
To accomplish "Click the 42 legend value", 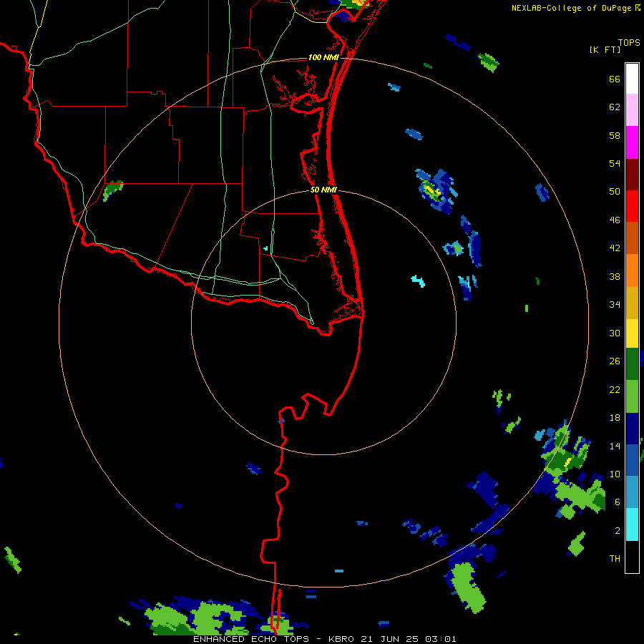I will coord(615,248).
